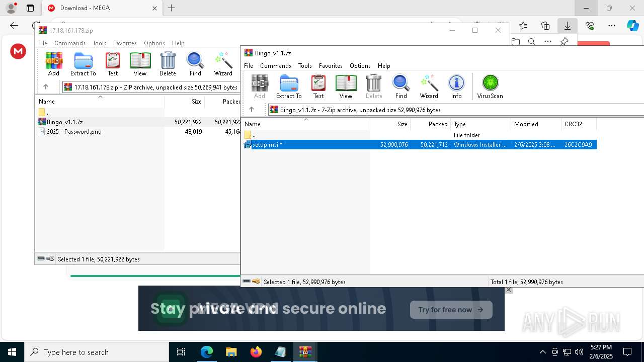Open taskbar volume control

(579, 352)
